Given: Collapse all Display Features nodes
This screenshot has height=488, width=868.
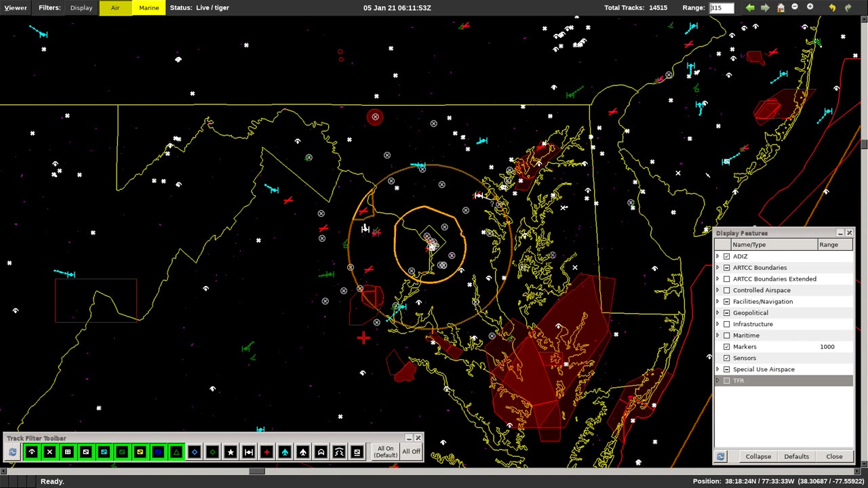Looking at the screenshot, I should coord(758,457).
